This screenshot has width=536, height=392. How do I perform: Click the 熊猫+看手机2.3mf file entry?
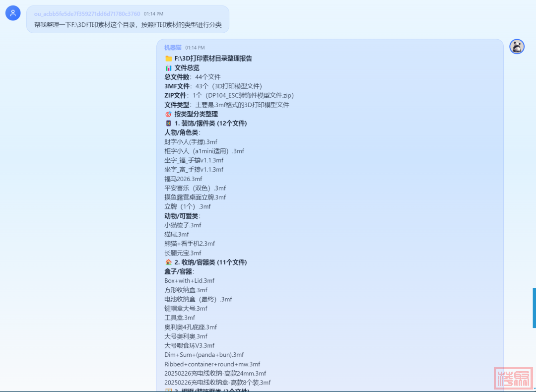(x=190, y=244)
